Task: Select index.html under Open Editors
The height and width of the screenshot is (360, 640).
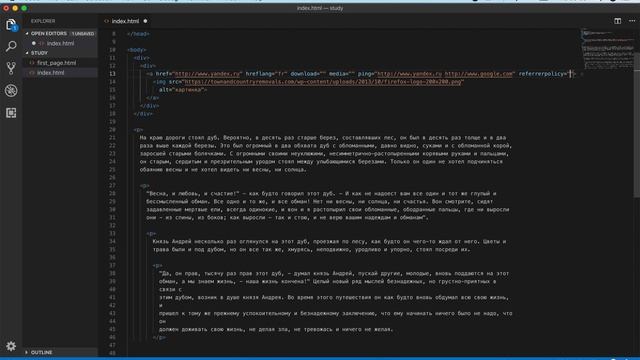Action: 60,43
